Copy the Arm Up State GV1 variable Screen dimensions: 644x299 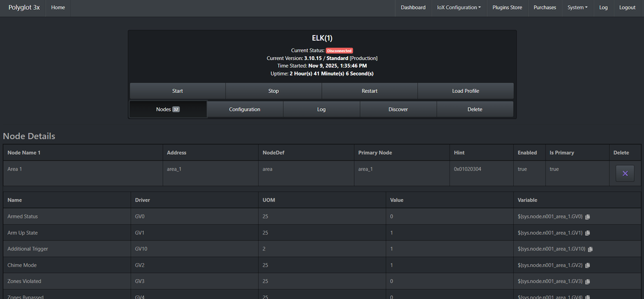[587, 233]
